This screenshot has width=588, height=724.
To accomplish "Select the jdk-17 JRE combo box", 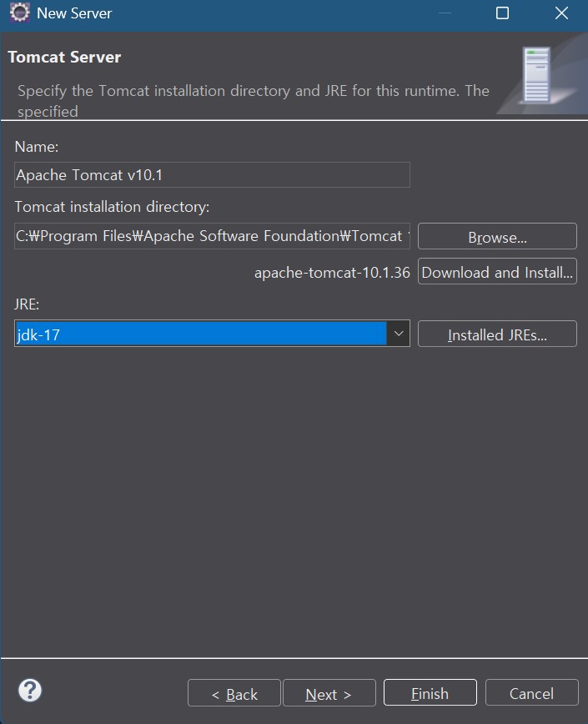I will click(x=212, y=334).
